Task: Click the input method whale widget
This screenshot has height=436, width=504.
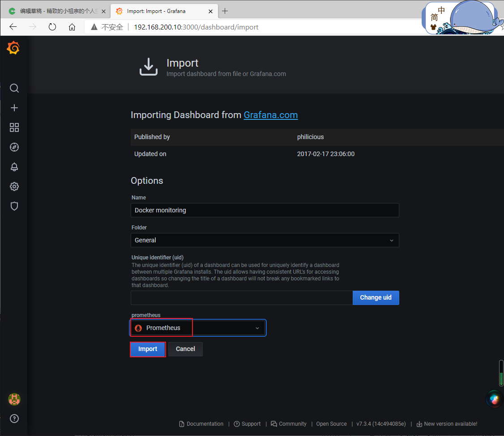Action: point(462,17)
